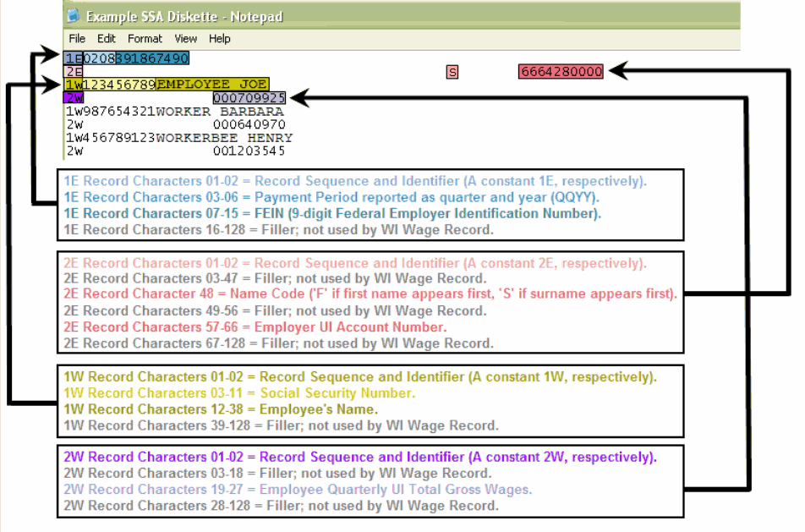Click the wages value 001203545
805x532 pixels.
point(249,151)
